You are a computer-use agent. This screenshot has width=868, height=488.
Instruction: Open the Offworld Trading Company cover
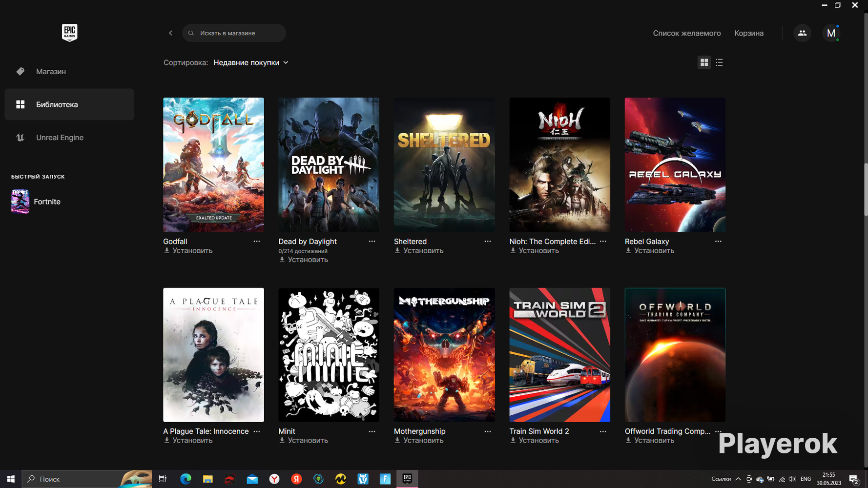click(x=675, y=355)
